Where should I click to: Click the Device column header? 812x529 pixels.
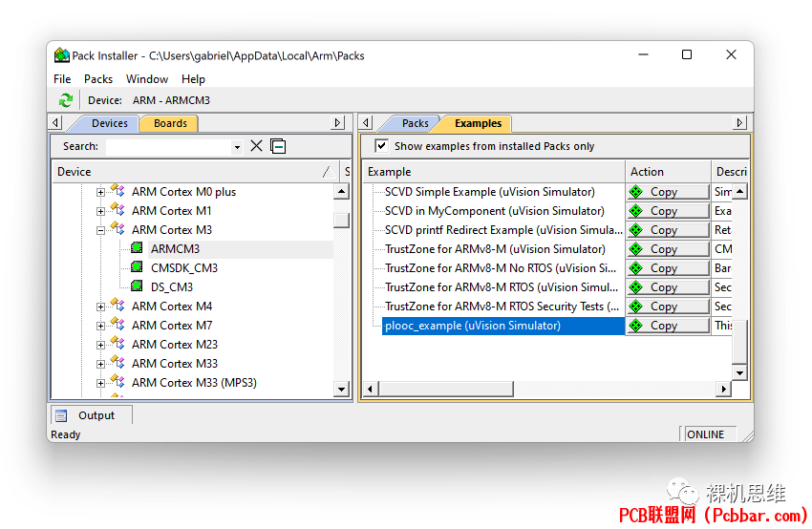pos(195,172)
